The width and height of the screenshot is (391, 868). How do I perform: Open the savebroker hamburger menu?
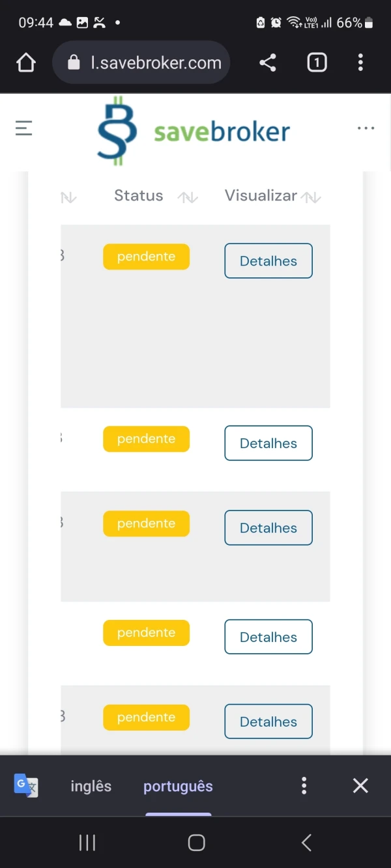pyautogui.click(x=24, y=128)
